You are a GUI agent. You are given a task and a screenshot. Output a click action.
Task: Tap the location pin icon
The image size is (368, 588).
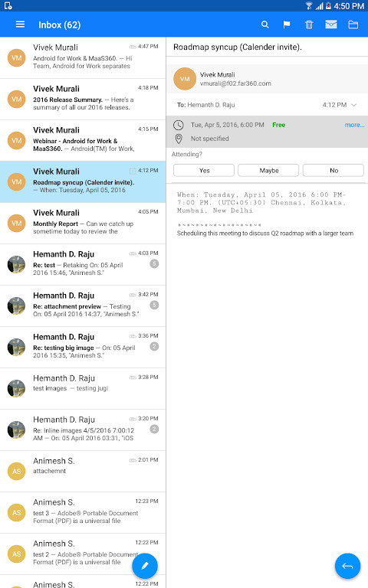click(x=179, y=139)
